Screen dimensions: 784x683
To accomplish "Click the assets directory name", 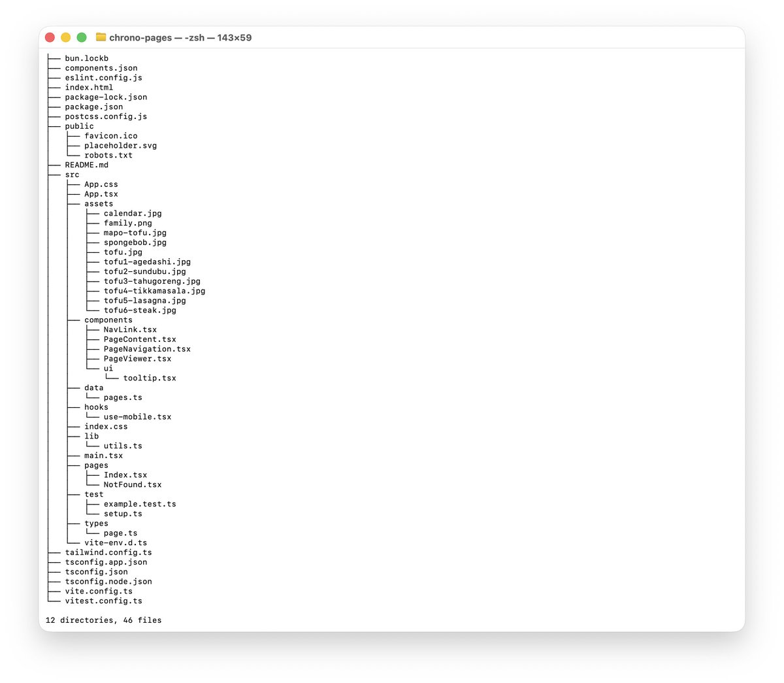I will click(x=99, y=204).
